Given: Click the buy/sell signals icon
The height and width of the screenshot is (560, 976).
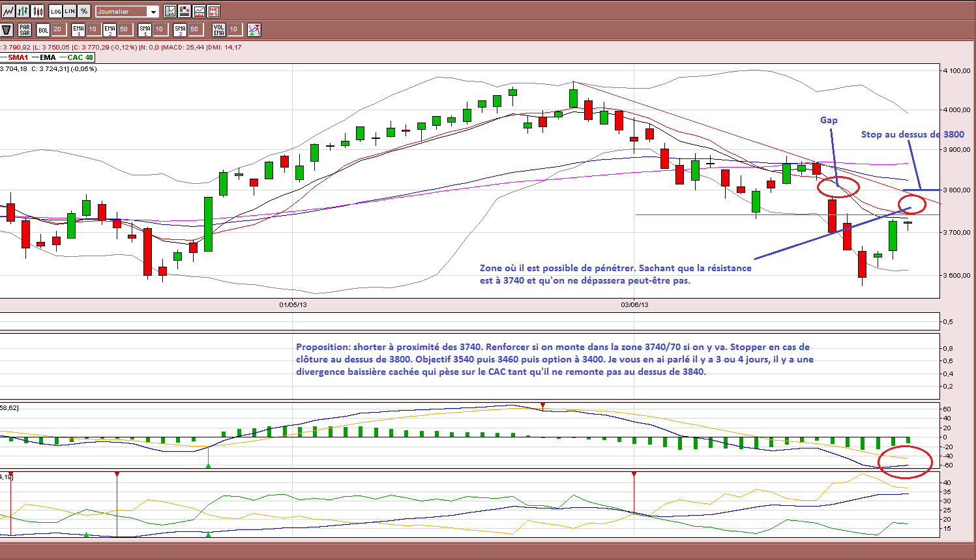Looking at the screenshot, I should [x=254, y=29].
